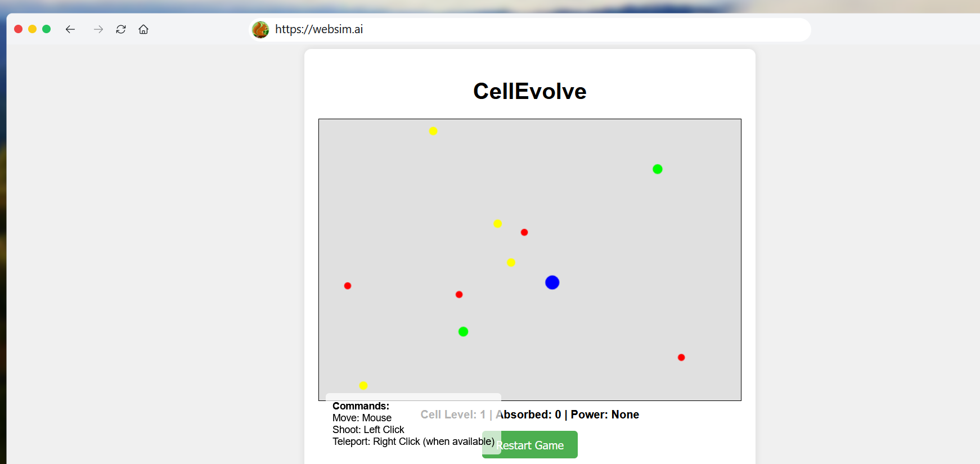The width and height of the screenshot is (980, 464).
Task: Click the large blue player cell
Action: [x=552, y=282]
